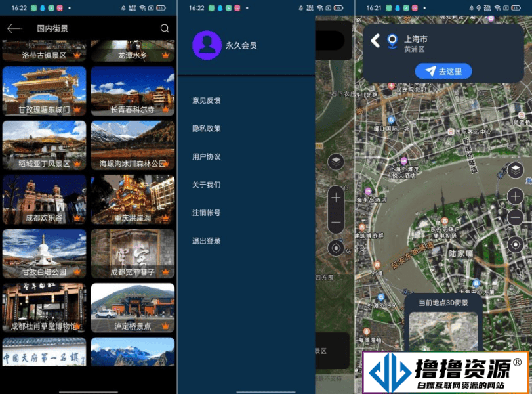Viewport: 532px width, 394px height.
Task: Open the 成都欢乐谷 street view card
Action: point(45,200)
